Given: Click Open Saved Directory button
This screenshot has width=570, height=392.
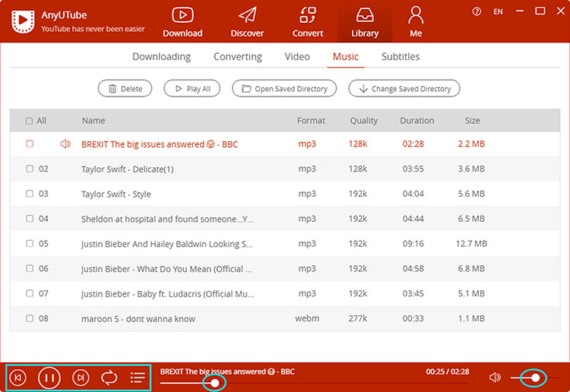Looking at the screenshot, I should click(284, 88).
